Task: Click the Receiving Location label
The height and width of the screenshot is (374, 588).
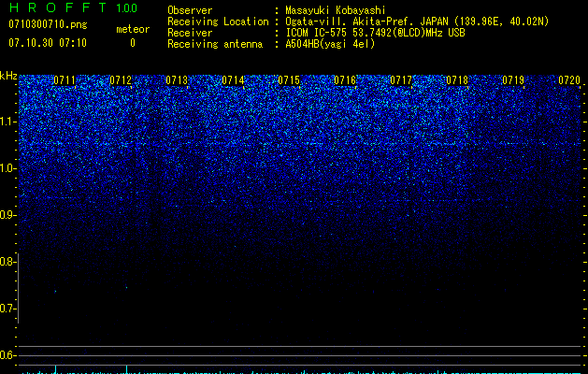Action: [218, 22]
